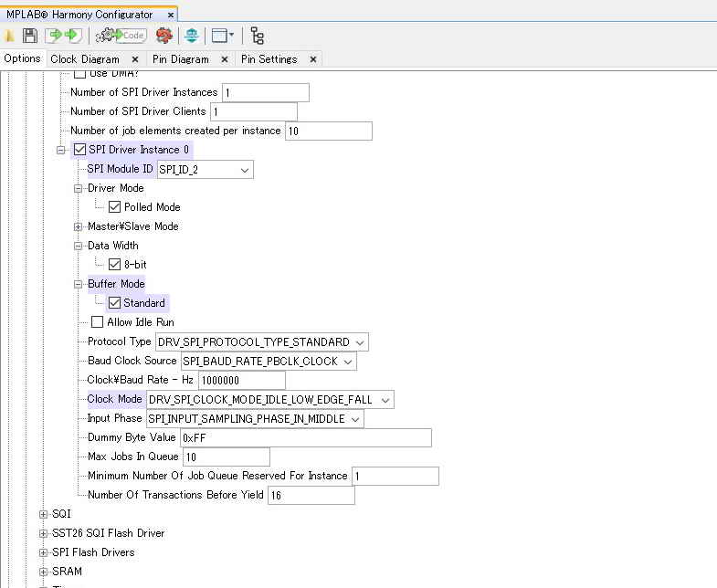Collapse the Buffer Mode node
Viewport: 717px width, 588px height.
79,284
